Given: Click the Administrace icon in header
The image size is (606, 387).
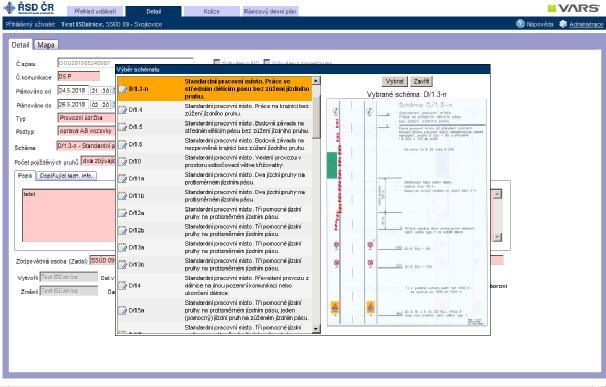Looking at the screenshot, I should [x=563, y=24].
